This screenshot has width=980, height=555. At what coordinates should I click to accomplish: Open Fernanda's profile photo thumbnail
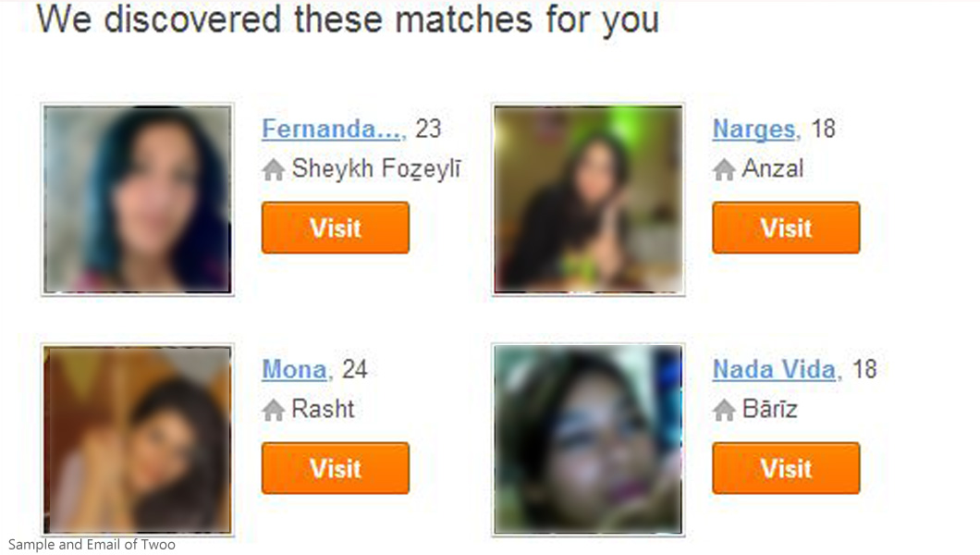(x=138, y=200)
